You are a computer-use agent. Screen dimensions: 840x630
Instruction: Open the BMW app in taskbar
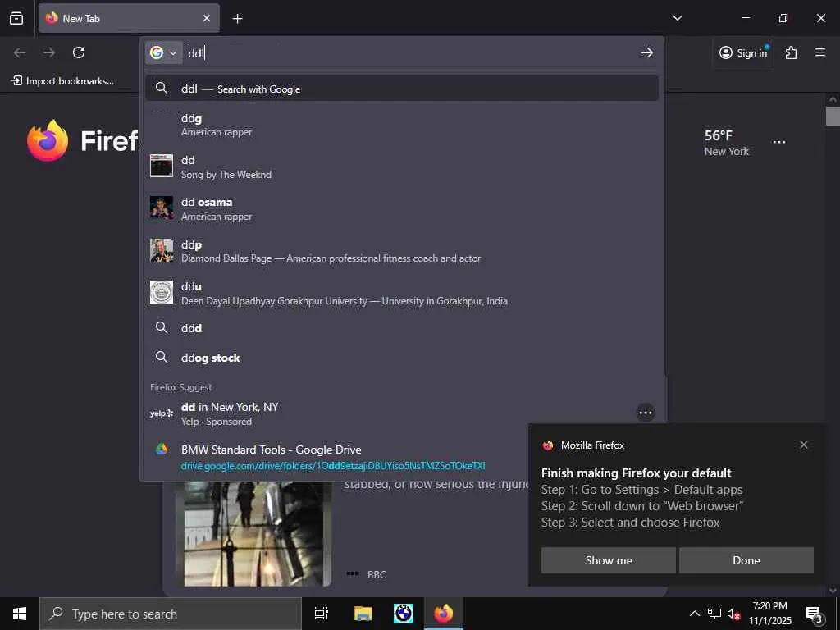coord(404,614)
